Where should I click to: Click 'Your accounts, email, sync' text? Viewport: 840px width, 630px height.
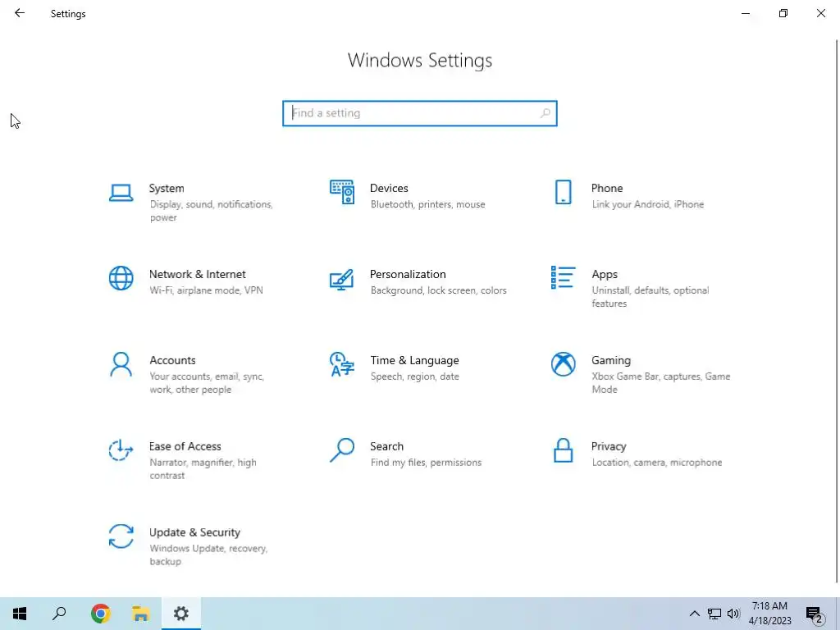click(x=207, y=376)
